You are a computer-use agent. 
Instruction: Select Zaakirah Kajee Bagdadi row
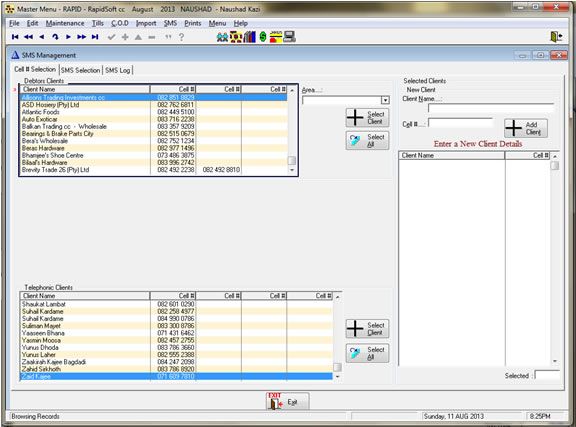176,362
